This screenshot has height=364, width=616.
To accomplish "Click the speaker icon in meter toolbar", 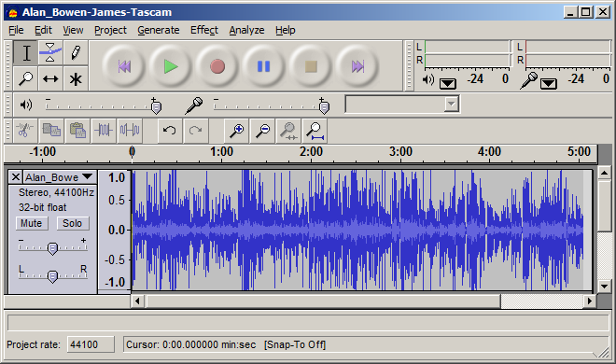I will [x=427, y=80].
